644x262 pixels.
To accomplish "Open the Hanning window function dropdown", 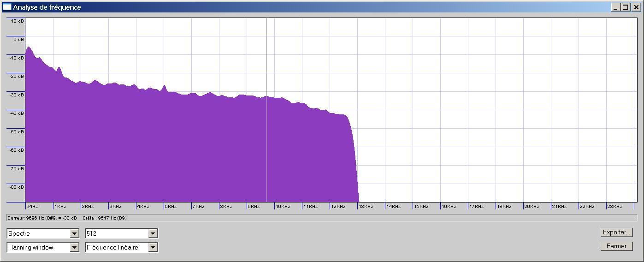I will click(x=43, y=247).
